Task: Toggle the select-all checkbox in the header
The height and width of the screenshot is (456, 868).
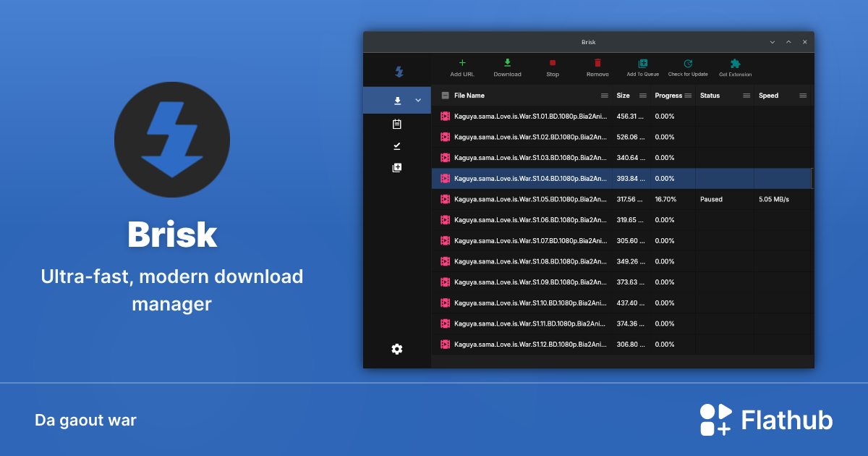Action: (x=444, y=95)
